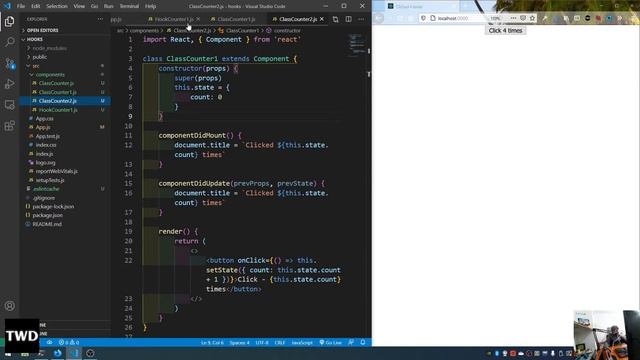The width and height of the screenshot is (640, 360).
Task: Click the browser back button
Action: point(379,18)
